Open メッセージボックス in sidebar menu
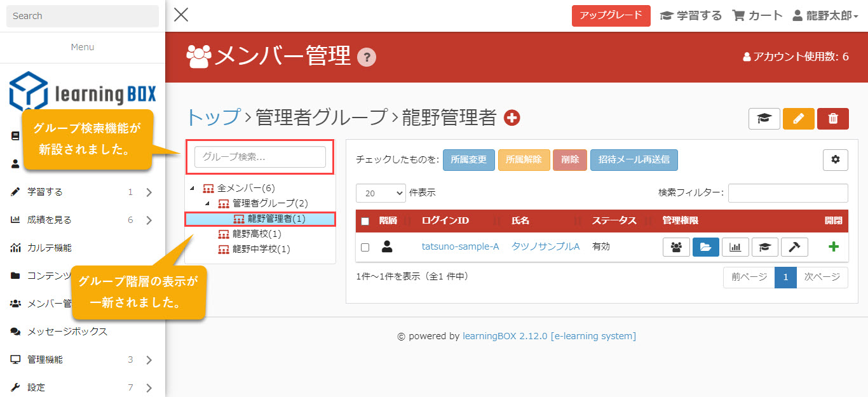 pos(67,332)
